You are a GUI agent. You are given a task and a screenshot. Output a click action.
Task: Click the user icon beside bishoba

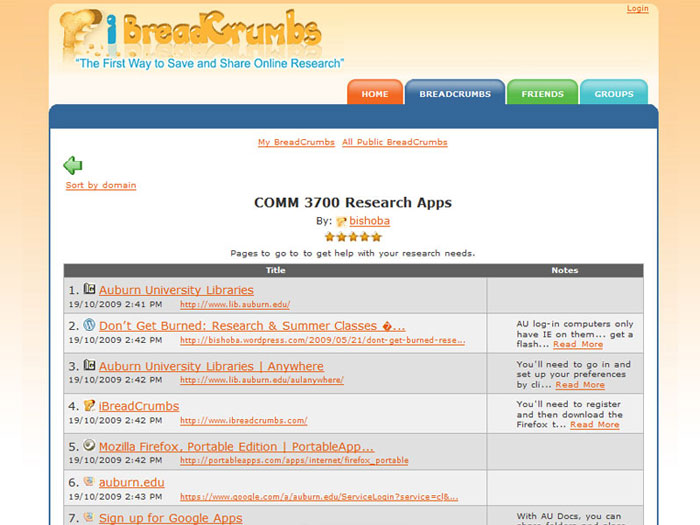pos(341,221)
